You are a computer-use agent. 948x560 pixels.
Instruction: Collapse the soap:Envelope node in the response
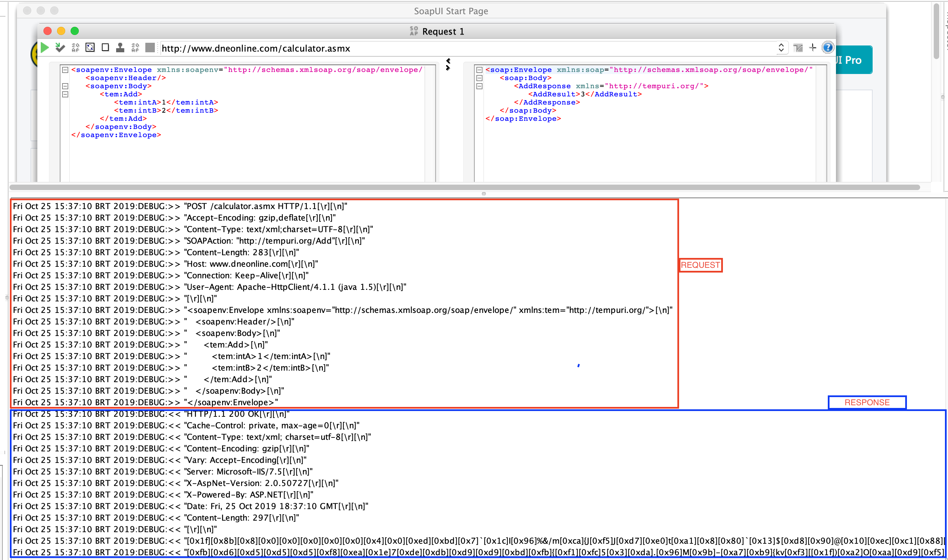pyautogui.click(x=479, y=70)
